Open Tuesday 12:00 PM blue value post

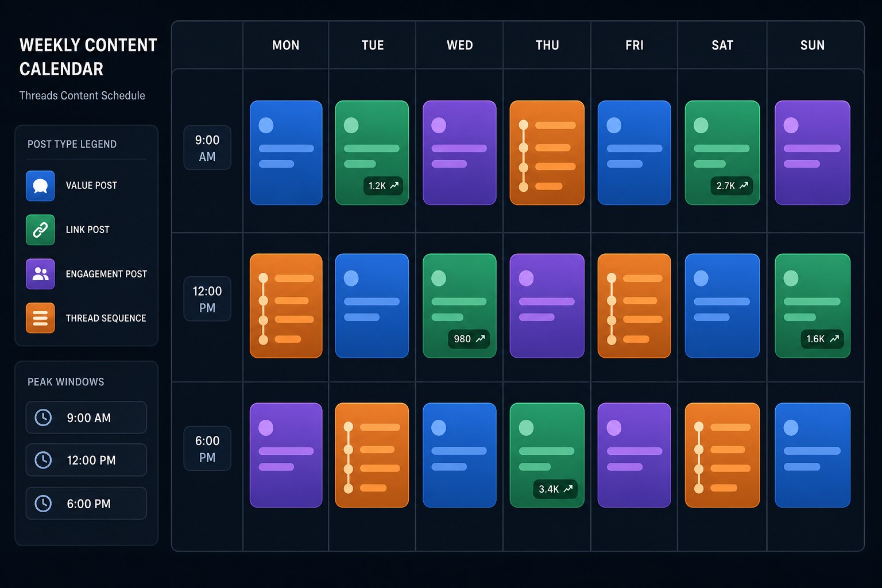[x=372, y=306]
